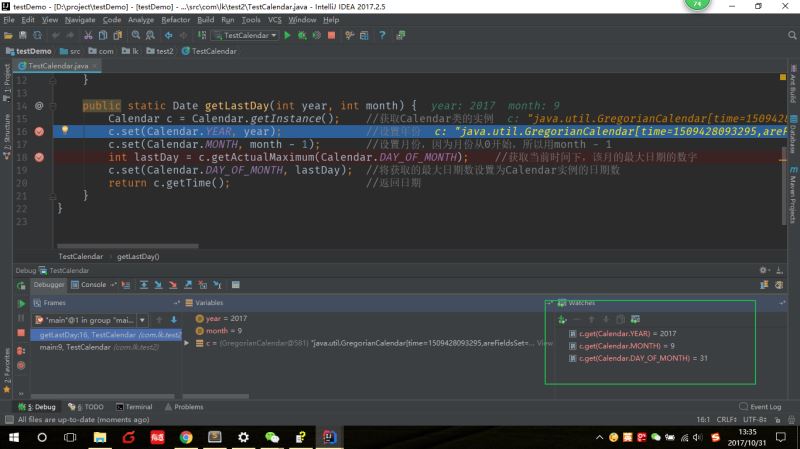Click the Event Log button
Screen dimensions: 800x449
point(762,407)
